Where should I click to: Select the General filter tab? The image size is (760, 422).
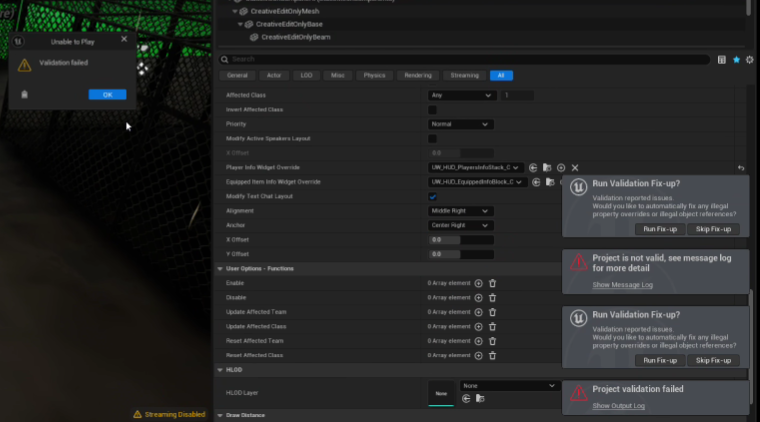[x=237, y=76]
